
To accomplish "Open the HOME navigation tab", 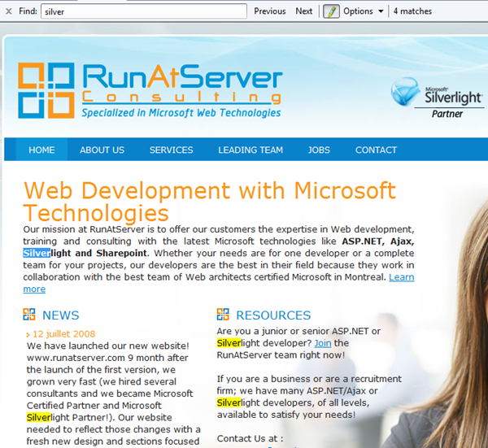I will pos(41,150).
